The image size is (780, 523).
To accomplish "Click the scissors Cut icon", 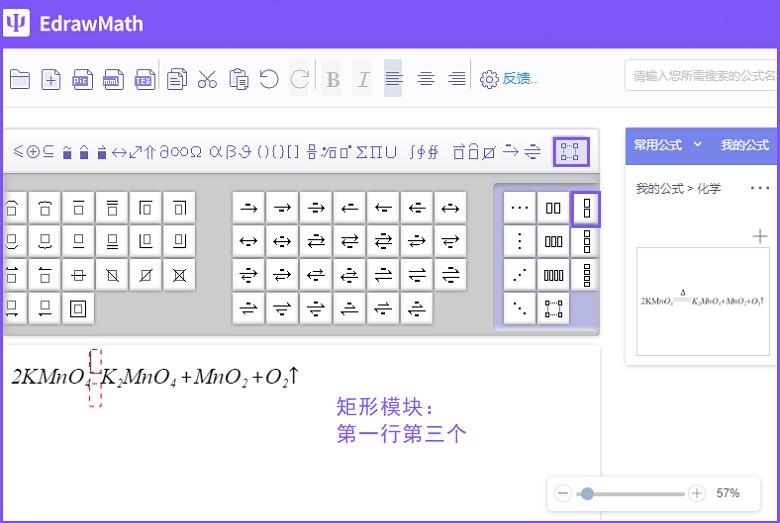I will click(207, 79).
